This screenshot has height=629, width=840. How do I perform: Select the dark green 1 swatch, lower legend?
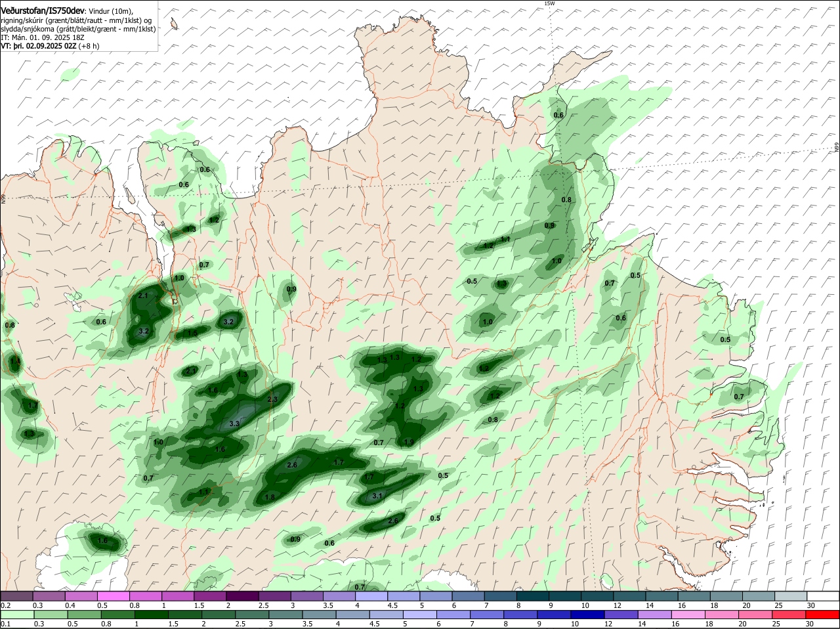click(151, 615)
